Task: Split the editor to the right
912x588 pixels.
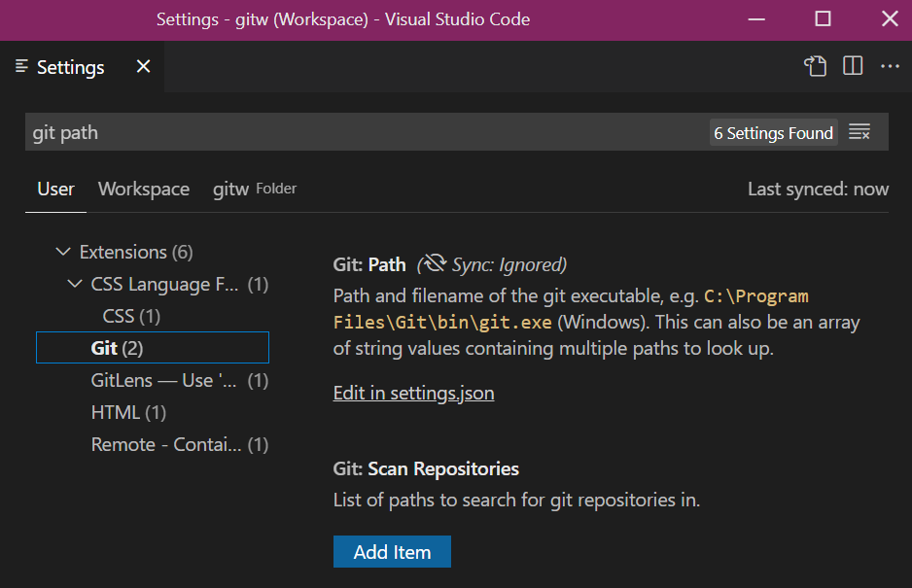Action: pyautogui.click(x=853, y=66)
